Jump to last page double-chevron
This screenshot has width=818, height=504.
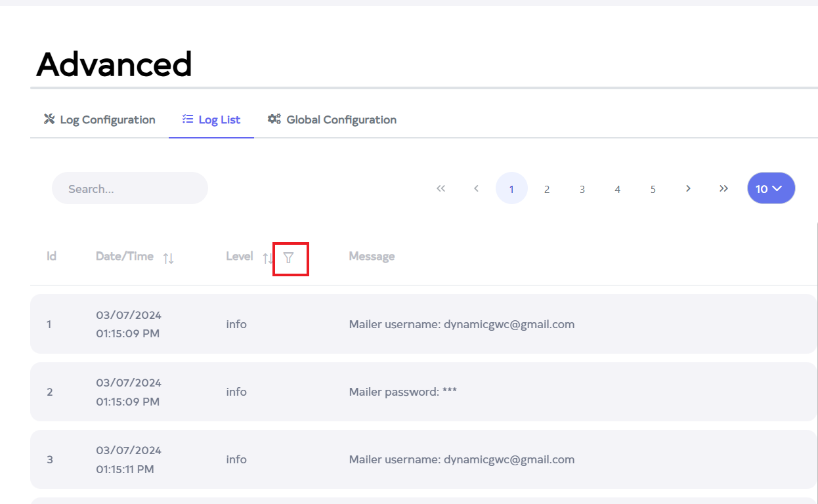[x=723, y=188]
